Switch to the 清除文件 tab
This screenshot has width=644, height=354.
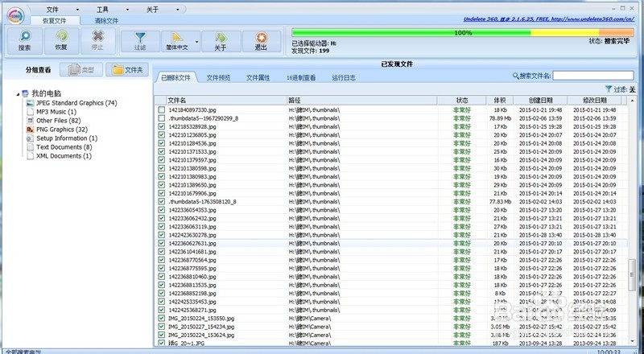coord(106,21)
